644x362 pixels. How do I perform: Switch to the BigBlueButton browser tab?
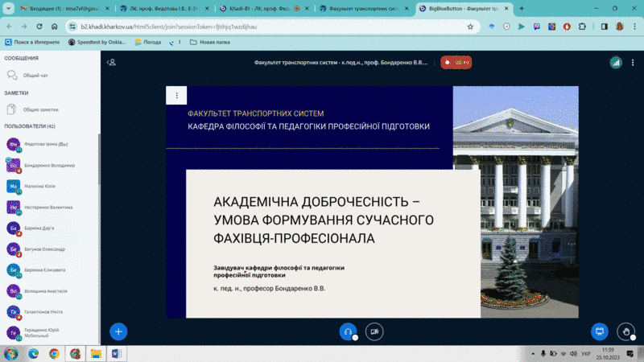459,9
